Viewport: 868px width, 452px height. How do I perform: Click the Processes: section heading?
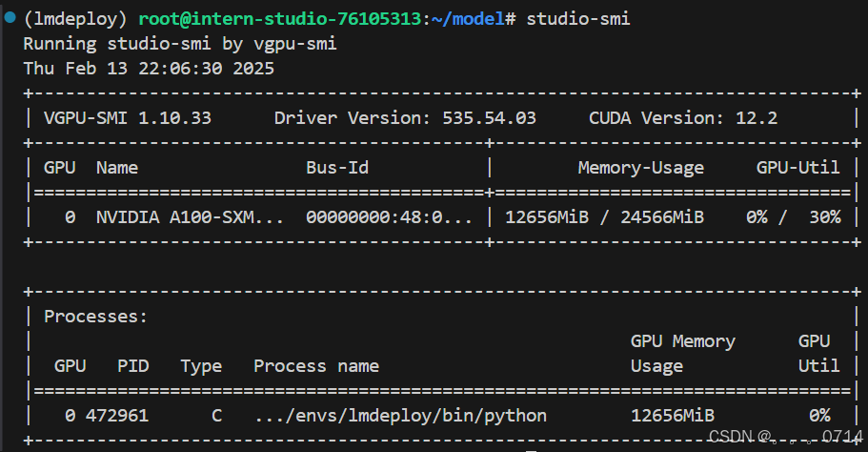click(96, 317)
